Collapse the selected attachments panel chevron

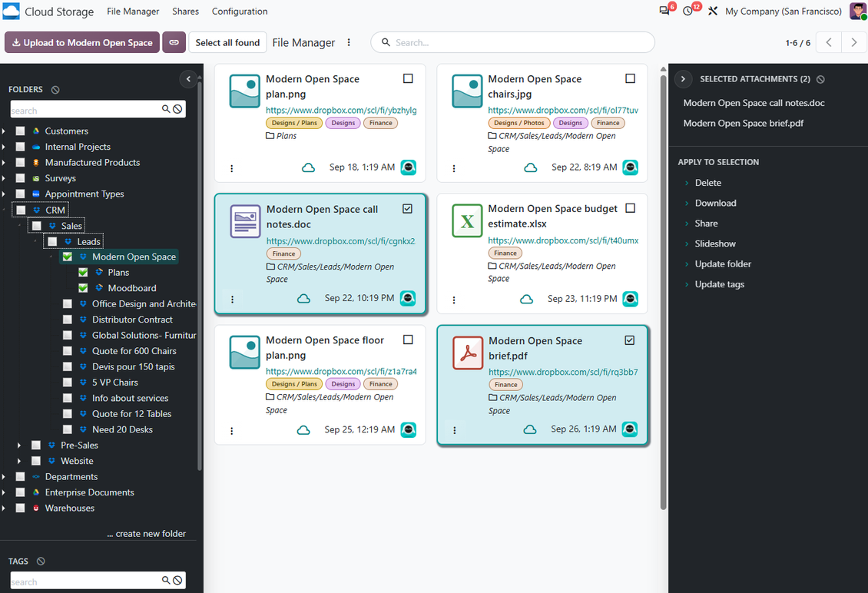(x=683, y=79)
